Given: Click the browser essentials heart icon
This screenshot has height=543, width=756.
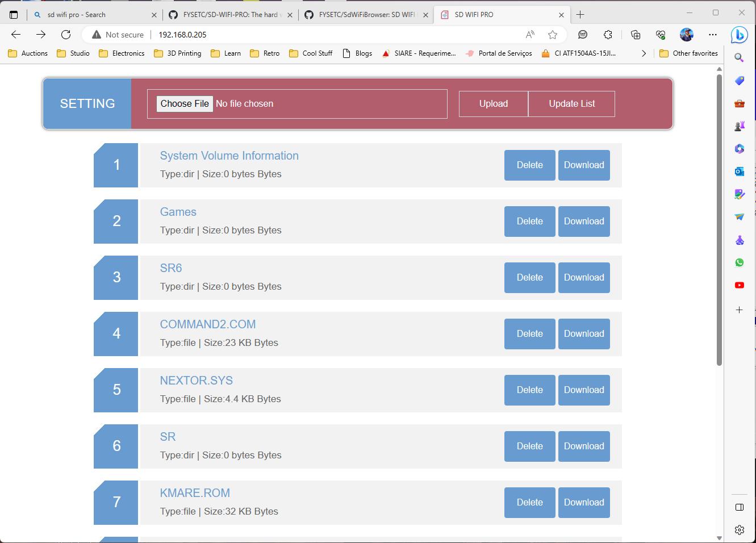Looking at the screenshot, I should [x=661, y=35].
